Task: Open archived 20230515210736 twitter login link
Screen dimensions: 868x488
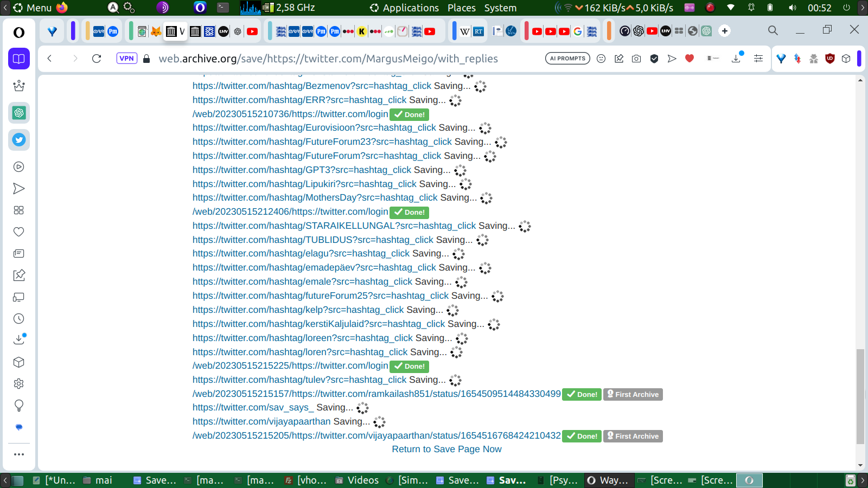Action: (290, 114)
